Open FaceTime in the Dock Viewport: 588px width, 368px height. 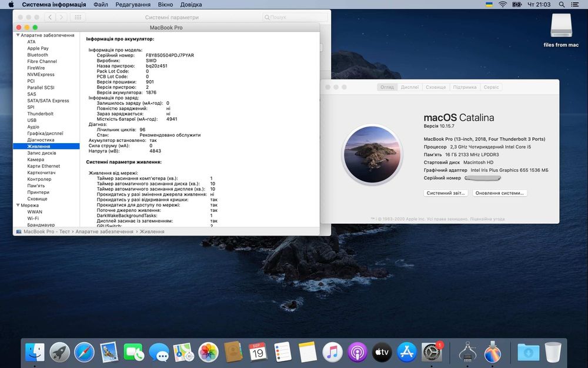click(133, 353)
